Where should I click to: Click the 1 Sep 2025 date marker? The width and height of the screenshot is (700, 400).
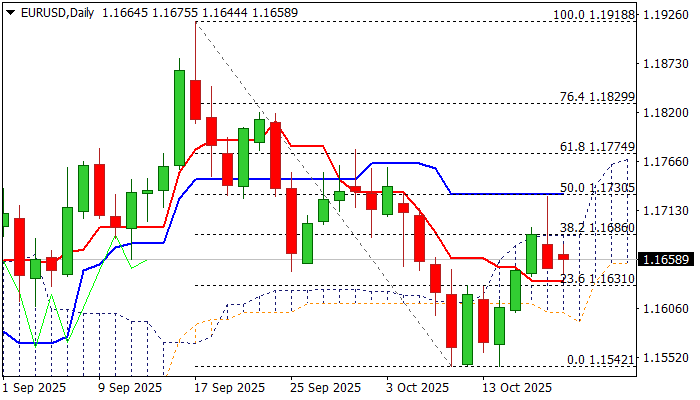36,387
